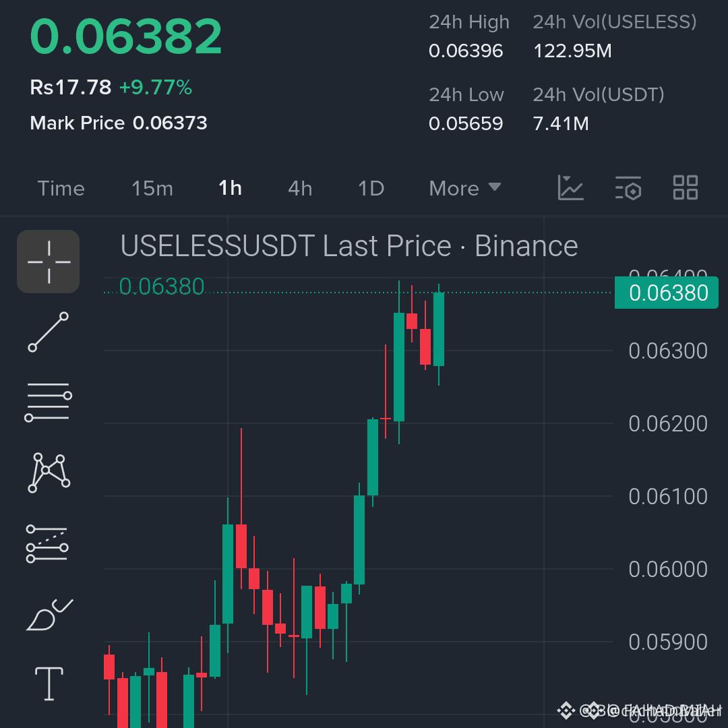Click the 0.06000 axis label
Screen dimensions: 728x728
pyautogui.click(x=667, y=569)
